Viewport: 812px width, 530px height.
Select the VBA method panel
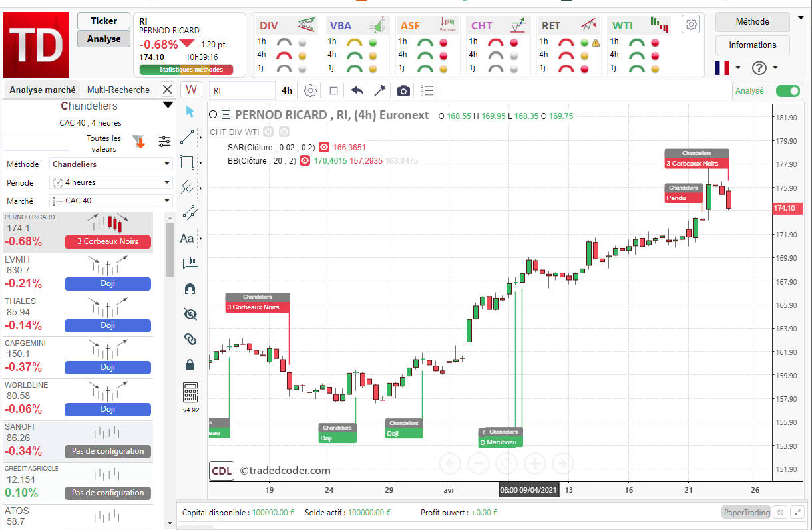tap(357, 46)
